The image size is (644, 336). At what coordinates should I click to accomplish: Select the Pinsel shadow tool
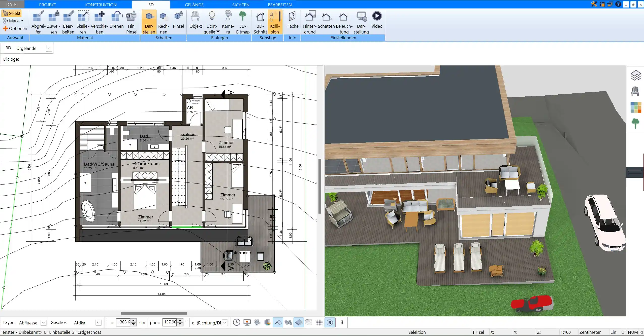[x=178, y=20]
